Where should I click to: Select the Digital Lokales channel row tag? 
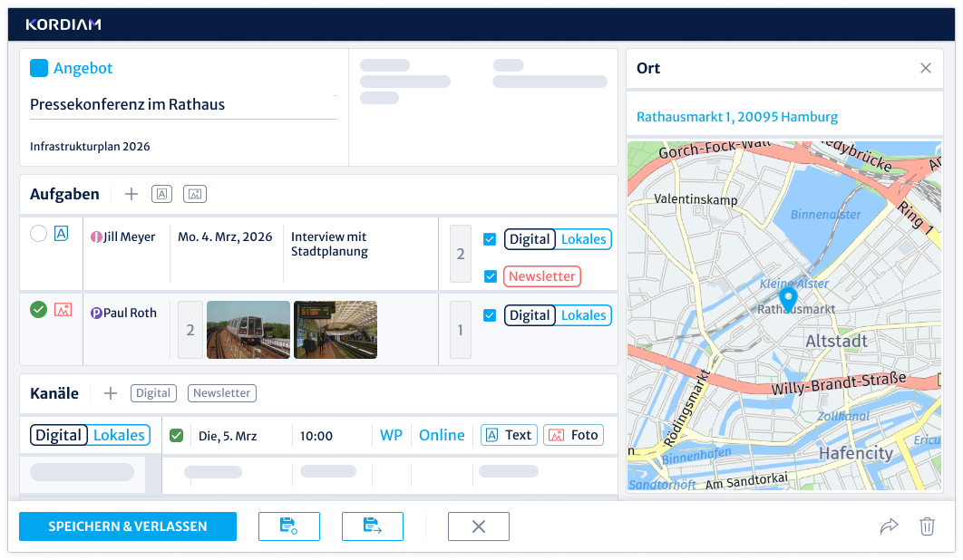coord(91,435)
